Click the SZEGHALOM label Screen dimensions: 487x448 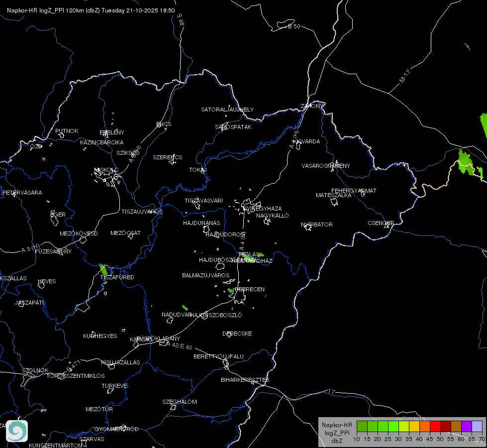pos(180,402)
